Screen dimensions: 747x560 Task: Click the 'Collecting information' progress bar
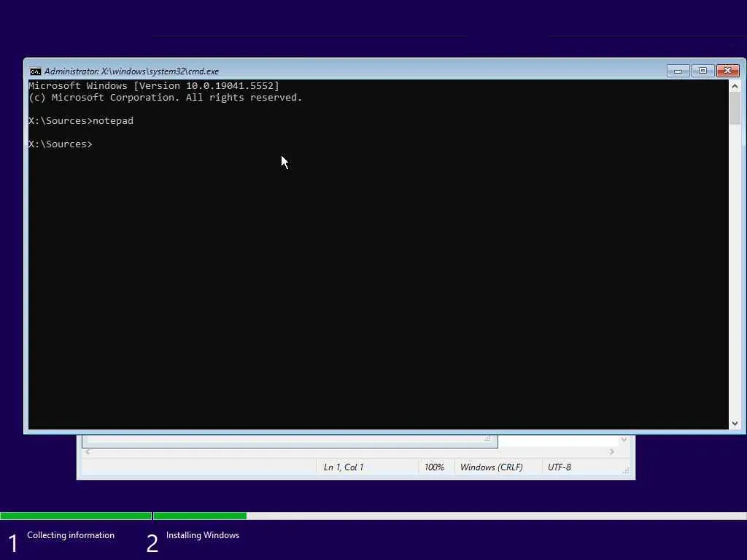click(76, 516)
